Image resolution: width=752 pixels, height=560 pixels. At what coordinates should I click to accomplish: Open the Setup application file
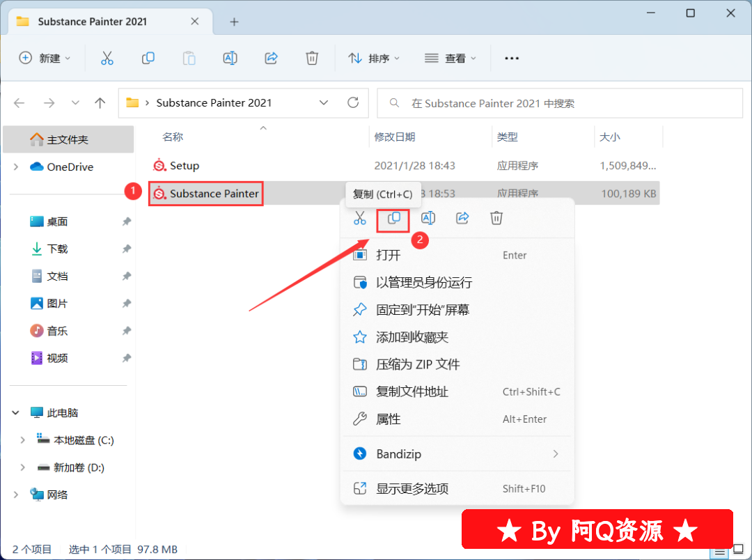point(184,166)
